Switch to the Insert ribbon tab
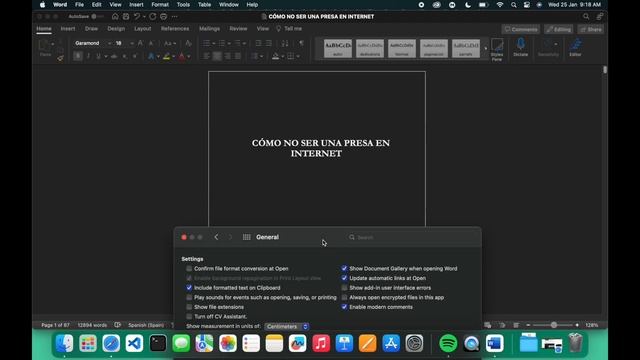640x360 pixels. (x=68, y=29)
